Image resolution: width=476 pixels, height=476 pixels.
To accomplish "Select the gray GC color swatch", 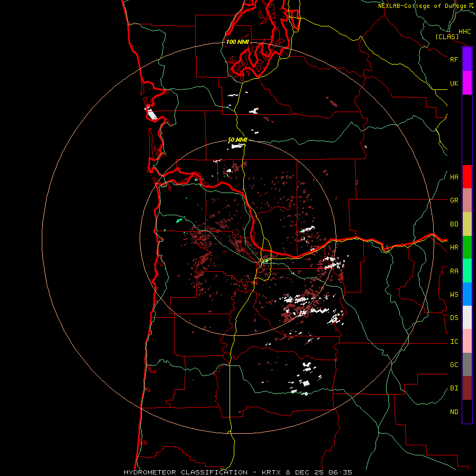I will pos(467,364).
